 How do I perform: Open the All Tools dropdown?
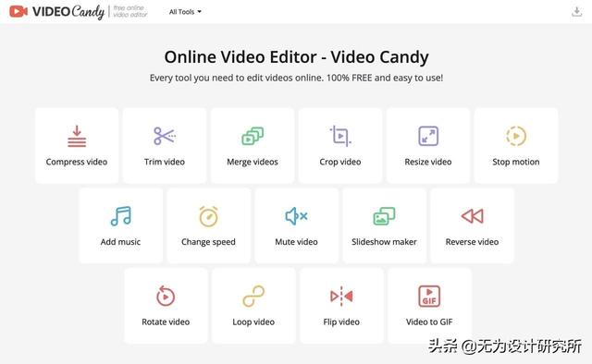pyautogui.click(x=185, y=12)
